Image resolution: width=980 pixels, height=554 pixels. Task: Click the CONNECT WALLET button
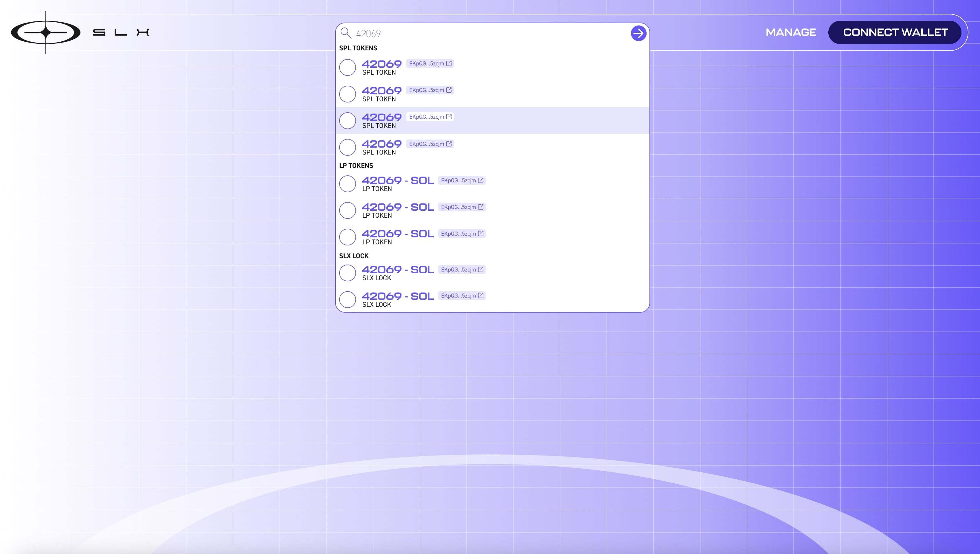[895, 32]
